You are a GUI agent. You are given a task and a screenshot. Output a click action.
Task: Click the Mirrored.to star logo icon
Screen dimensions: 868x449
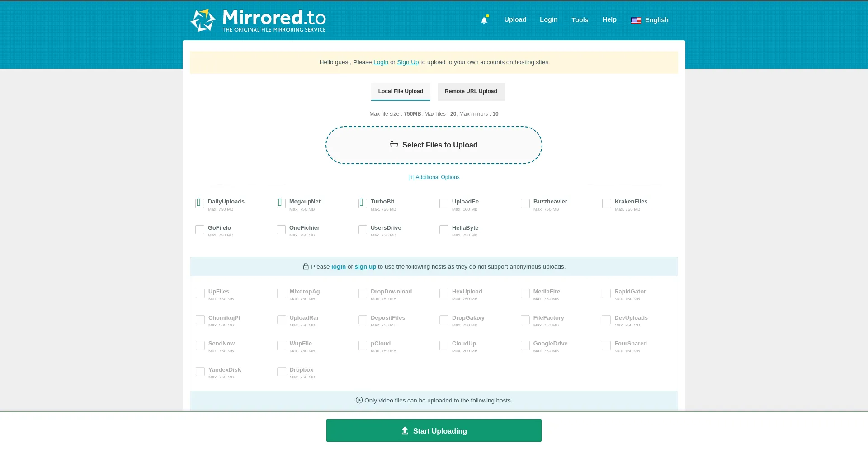point(203,20)
